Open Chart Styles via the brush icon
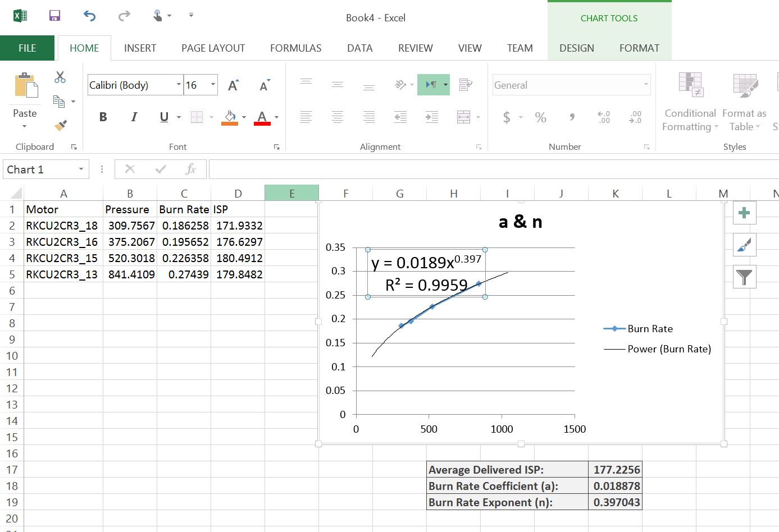779x532 pixels. 744,245
